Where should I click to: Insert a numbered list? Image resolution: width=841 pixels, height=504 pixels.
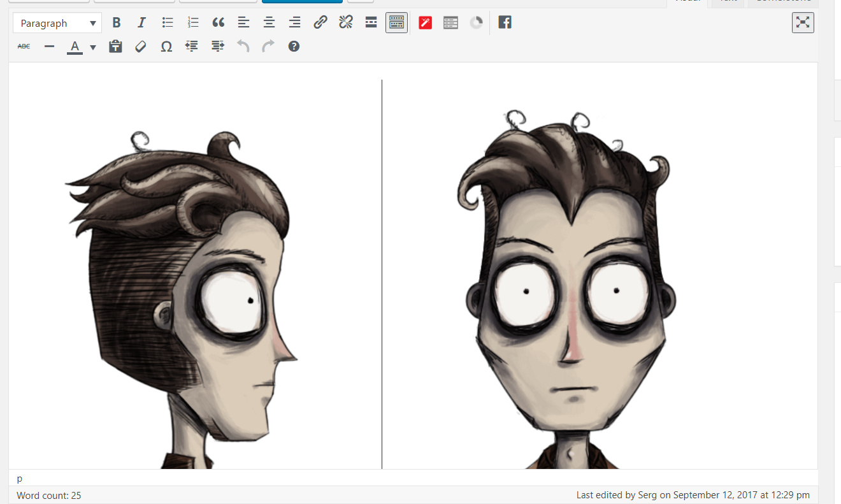193,23
